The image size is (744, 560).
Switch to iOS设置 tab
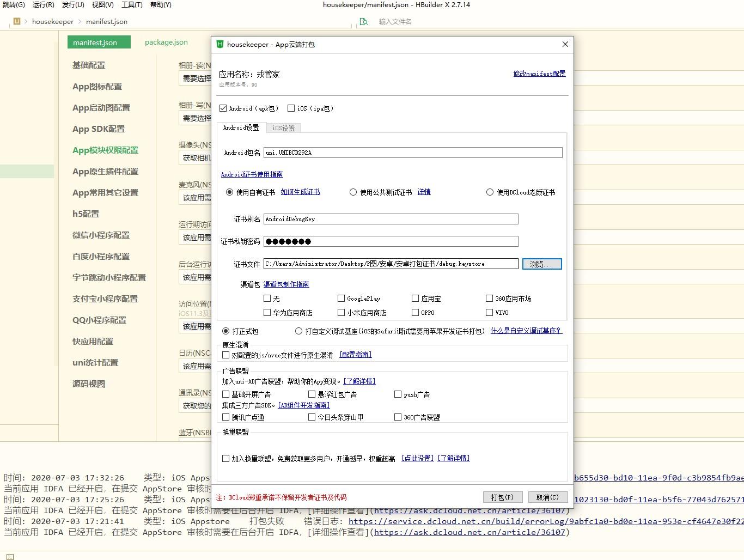[283, 128]
